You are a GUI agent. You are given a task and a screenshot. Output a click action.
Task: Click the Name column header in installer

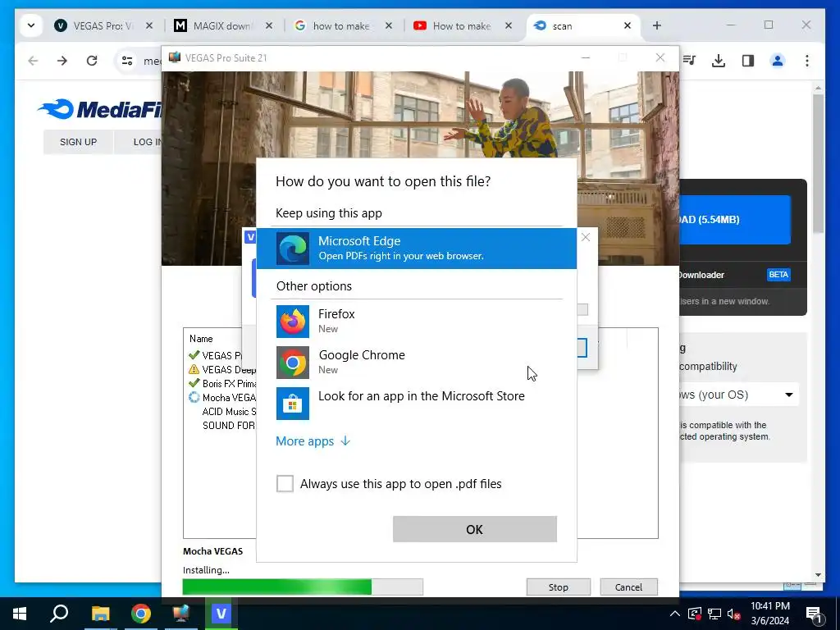pos(201,339)
